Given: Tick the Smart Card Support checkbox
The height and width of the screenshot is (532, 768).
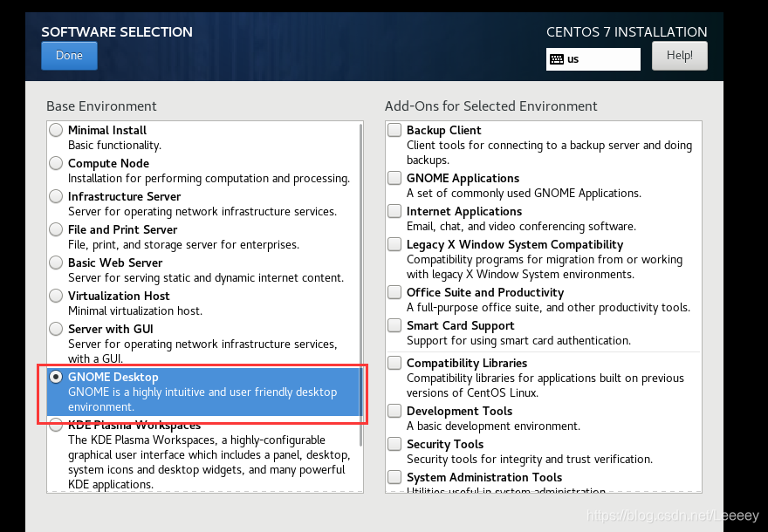Looking at the screenshot, I should pos(394,325).
